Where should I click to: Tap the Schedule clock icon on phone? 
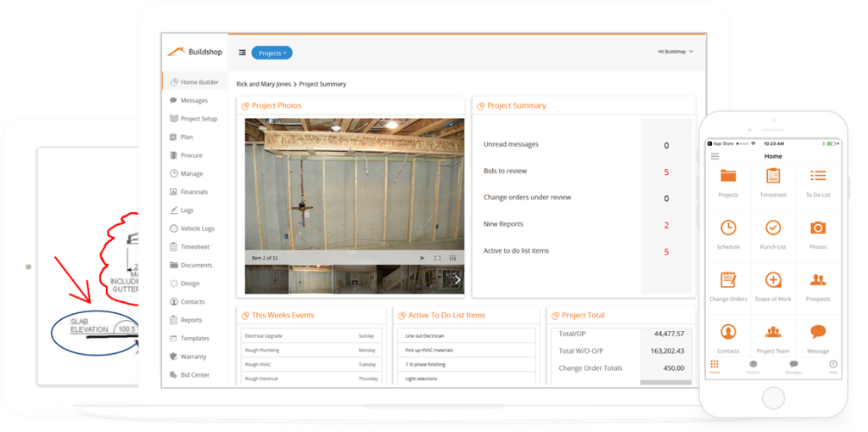728,228
